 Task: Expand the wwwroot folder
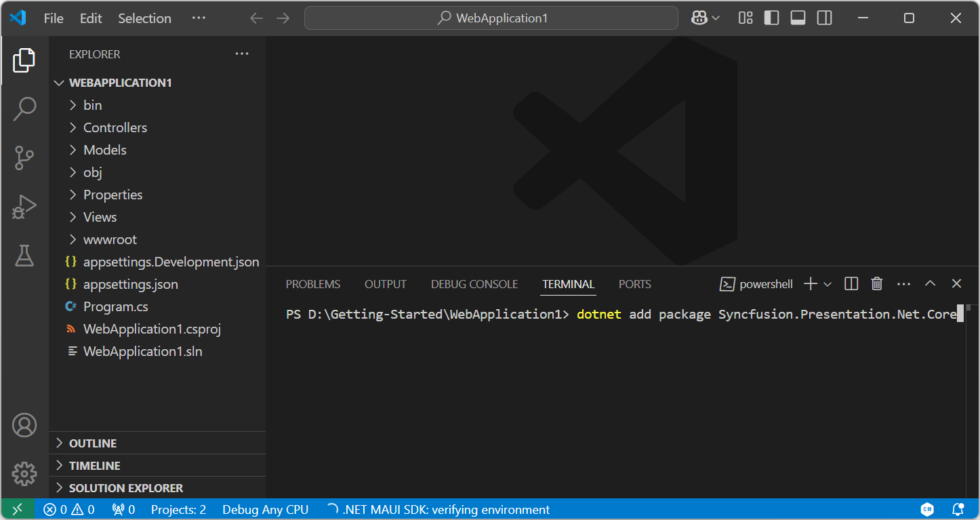point(157,239)
